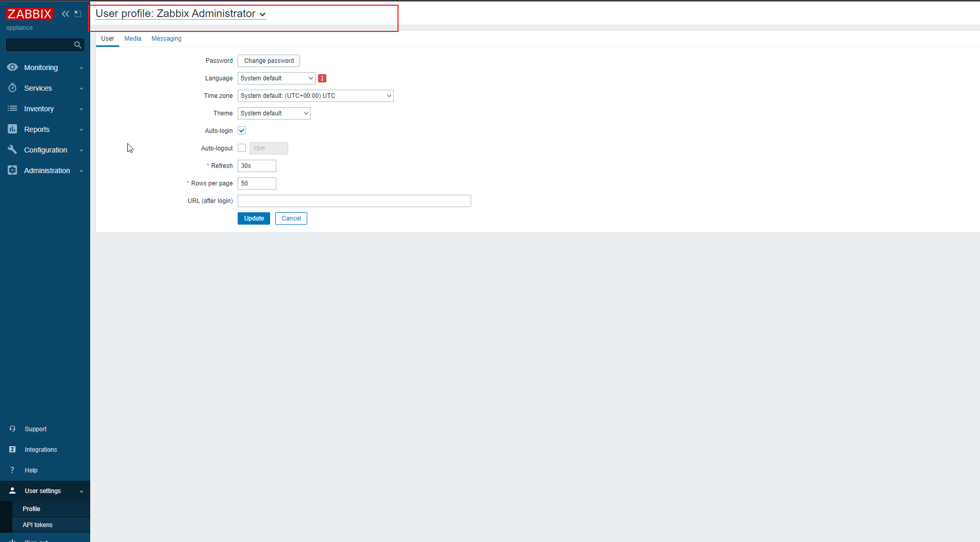Image resolution: width=980 pixels, height=542 pixels.
Task: Click the red language info icon
Action: point(322,78)
